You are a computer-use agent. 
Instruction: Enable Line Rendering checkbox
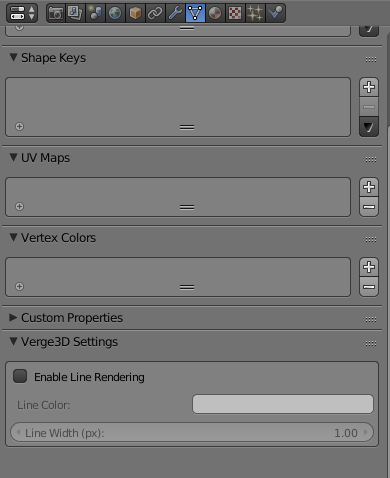tap(20, 376)
